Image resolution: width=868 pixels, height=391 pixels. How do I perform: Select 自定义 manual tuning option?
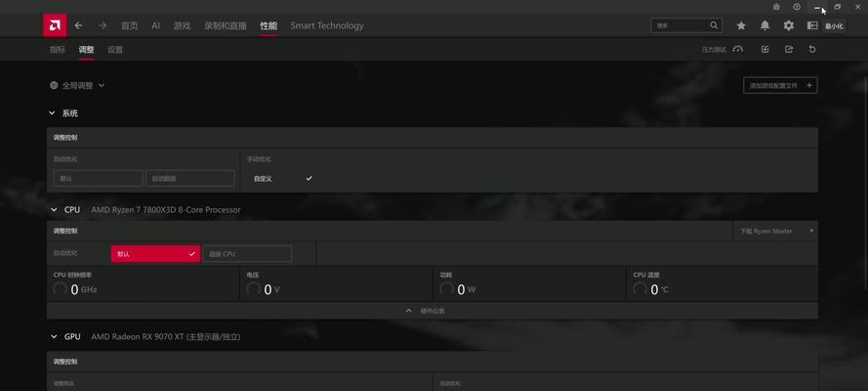[x=282, y=178]
